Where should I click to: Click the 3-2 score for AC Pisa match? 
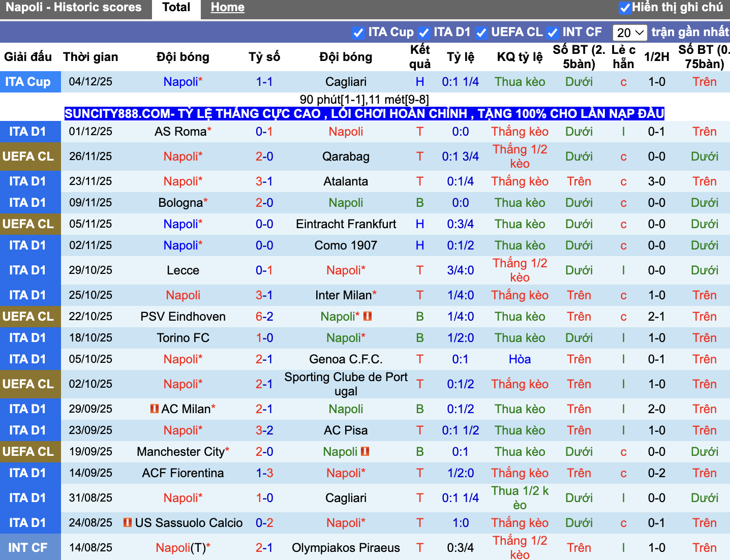pyautogui.click(x=264, y=430)
